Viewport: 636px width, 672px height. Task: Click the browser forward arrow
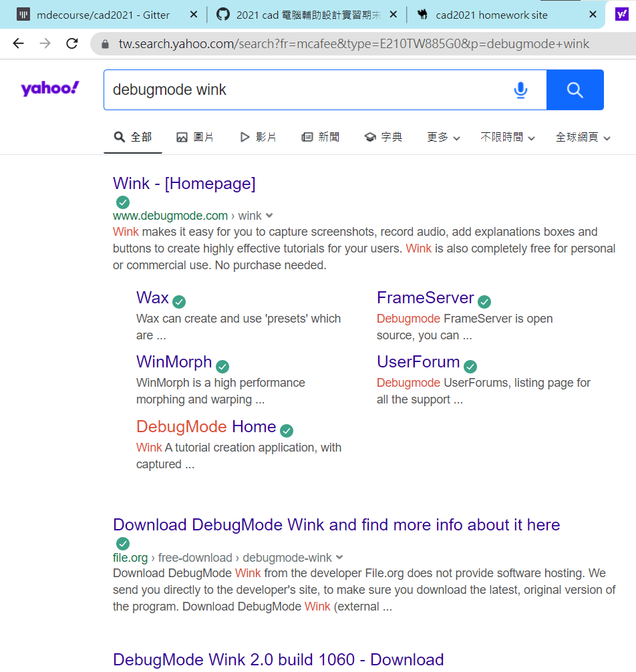45,43
